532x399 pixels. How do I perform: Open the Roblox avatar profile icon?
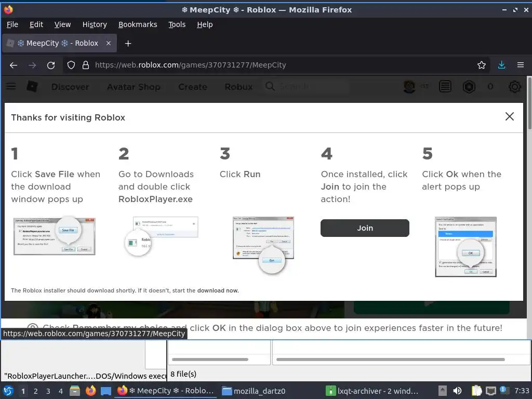409,87
